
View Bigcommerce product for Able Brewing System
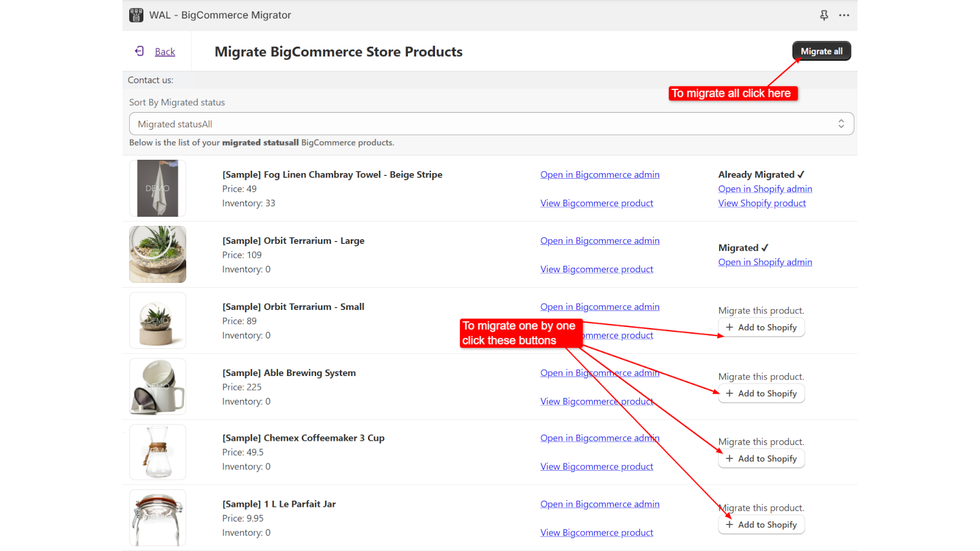click(x=597, y=401)
